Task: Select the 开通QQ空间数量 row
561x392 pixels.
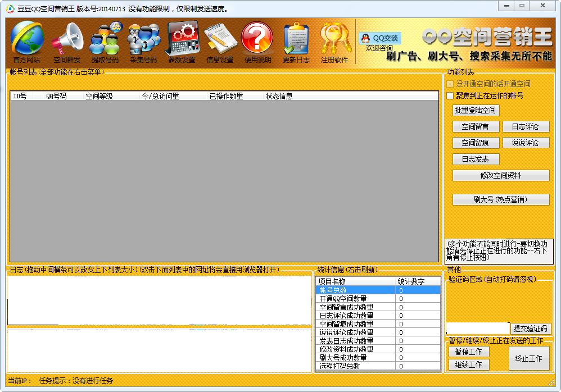Action: pyautogui.click(x=378, y=299)
